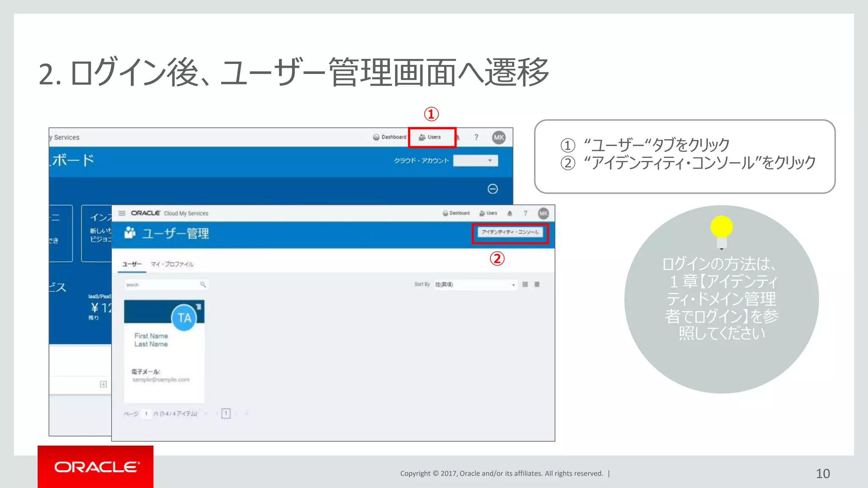
Task: Open Dashboard in the back dashboard window
Action: tap(389, 137)
